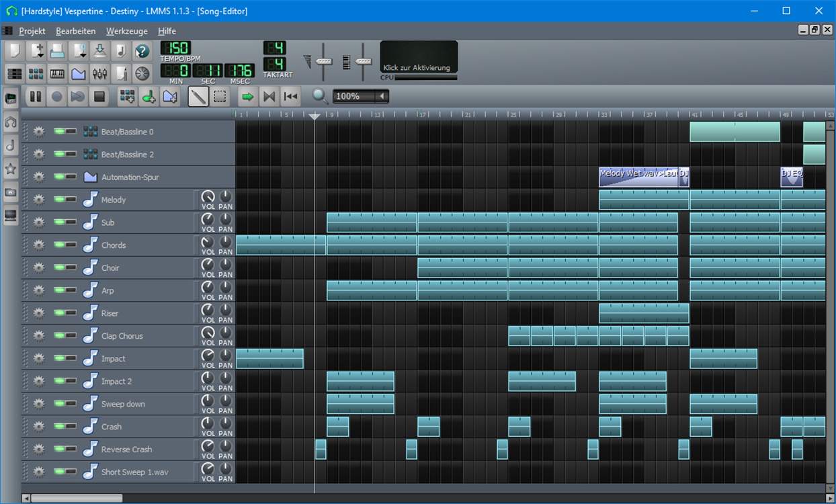This screenshot has height=504, width=836.
Task: Open the Hilfe menu
Action: [167, 31]
